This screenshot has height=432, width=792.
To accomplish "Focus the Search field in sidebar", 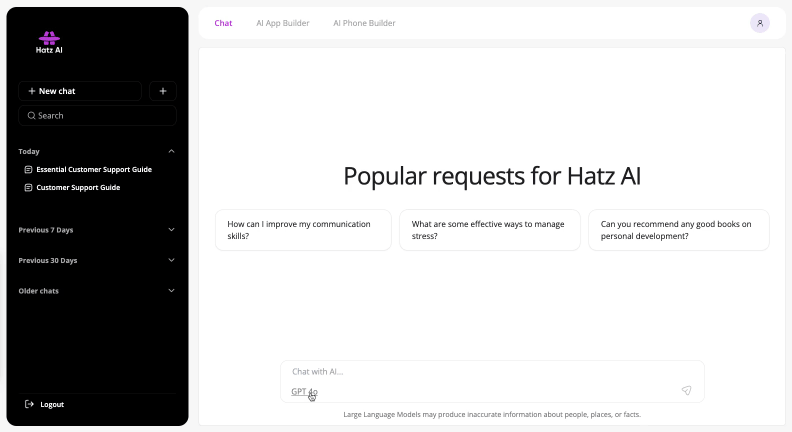I will coord(97,116).
